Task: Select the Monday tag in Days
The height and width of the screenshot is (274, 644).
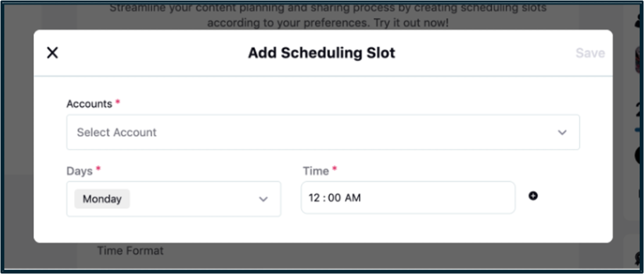Action: [102, 199]
